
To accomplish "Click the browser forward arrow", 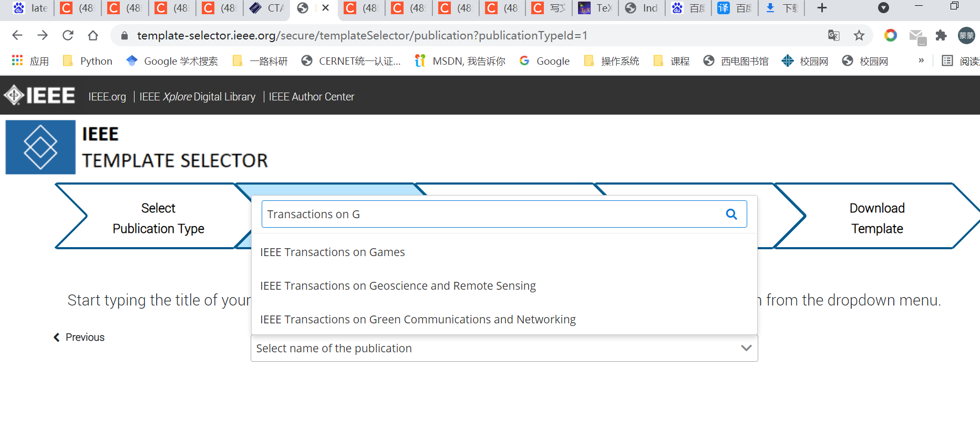I will 43,35.
